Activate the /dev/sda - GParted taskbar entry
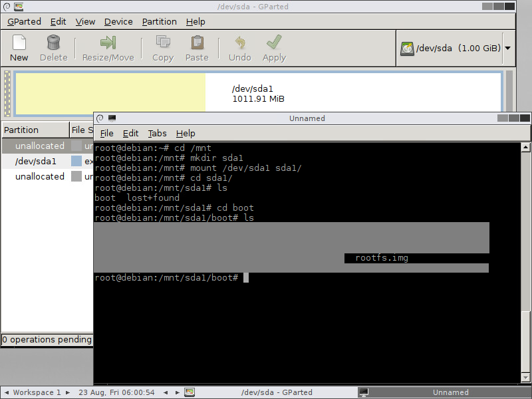 [x=271, y=392]
